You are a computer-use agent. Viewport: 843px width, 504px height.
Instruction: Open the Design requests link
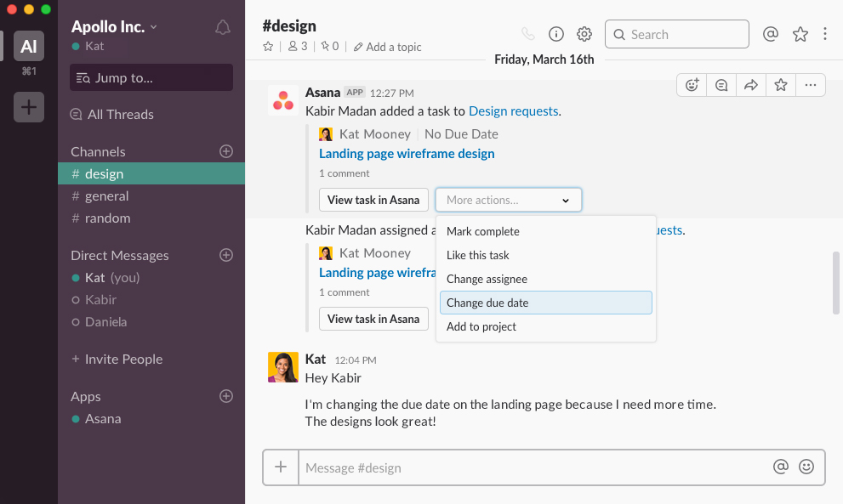pyautogui.click(x=513, y=110)
